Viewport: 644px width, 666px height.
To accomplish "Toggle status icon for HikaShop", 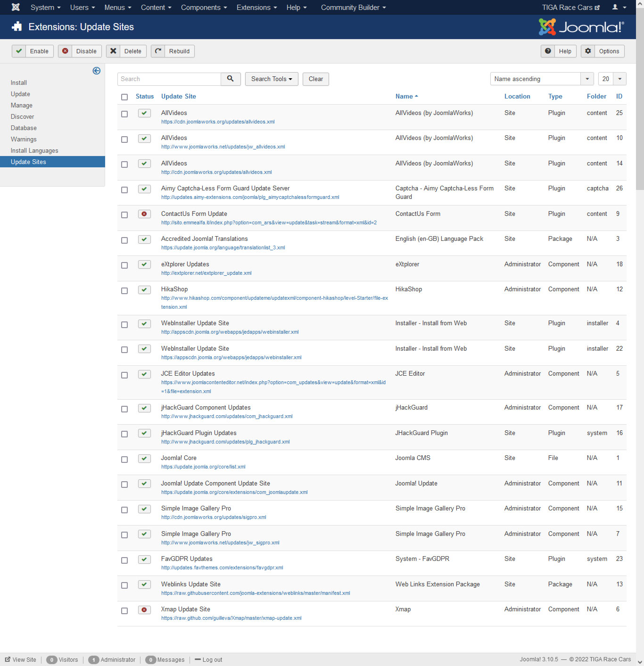I will (x=144, y=290).
